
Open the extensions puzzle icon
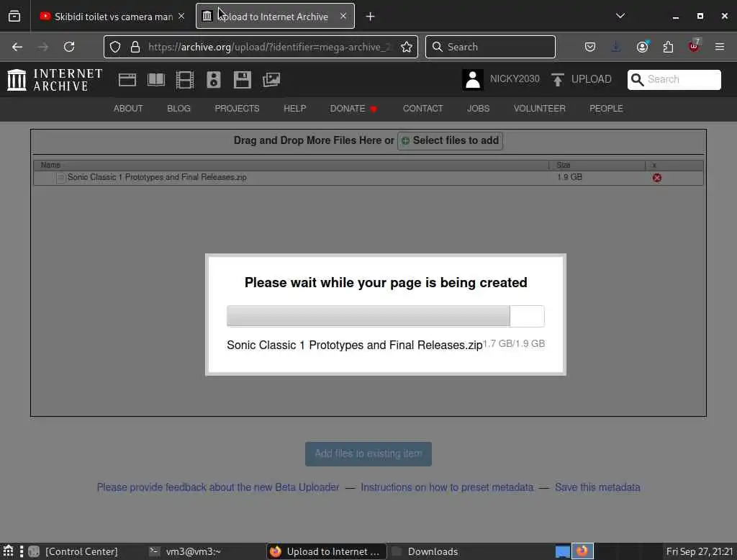click(x=669, y=47)
